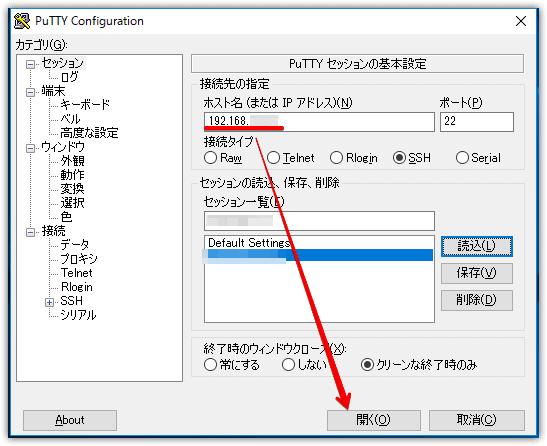This screenshot has width=547, height=446.
Task: Open the プロキシ category
Action: click(x=79, y=259)
